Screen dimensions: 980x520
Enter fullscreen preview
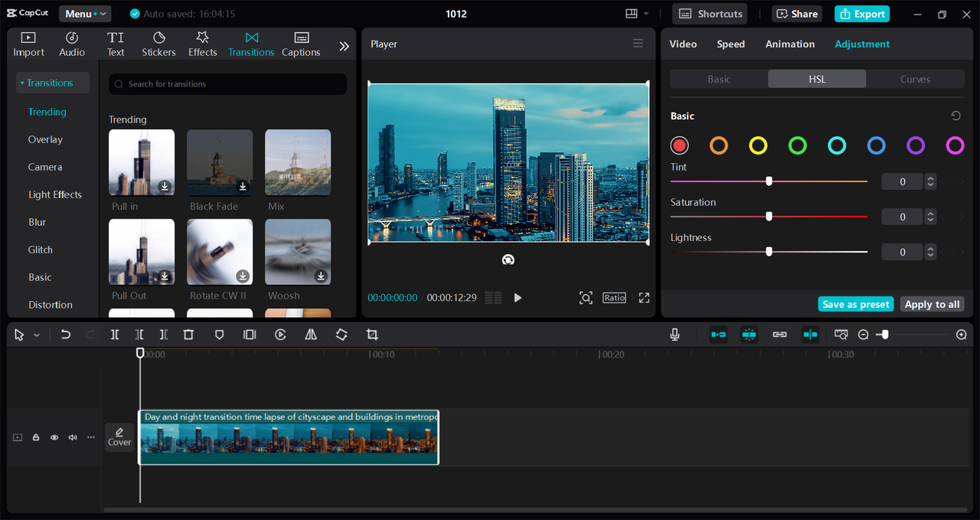(644, 298)
